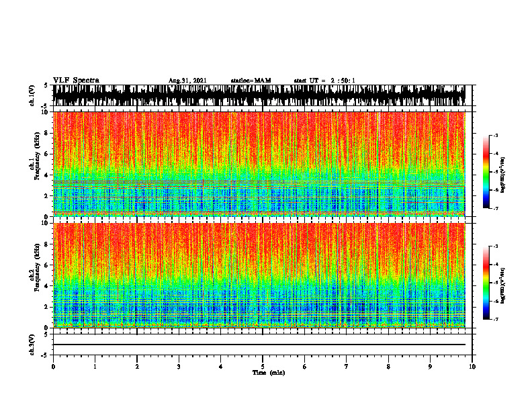The image size is (532, 411).
Task: Click inside the ch.2 spectrogram panel
Action: 259,275
